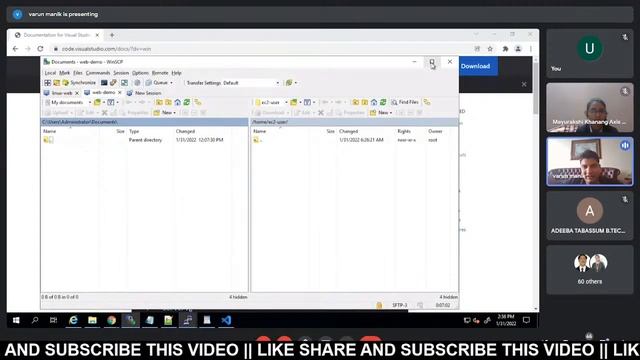Go to remote root directory icon

[x=364, y=102]
